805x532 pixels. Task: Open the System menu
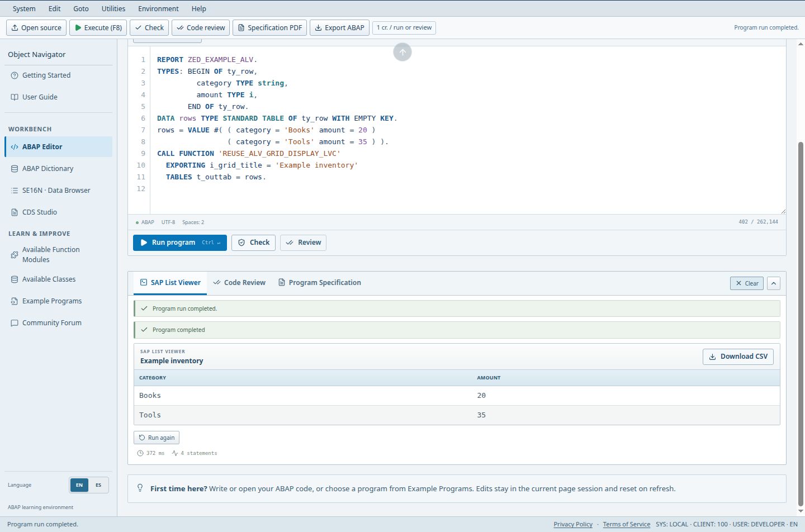24,8
